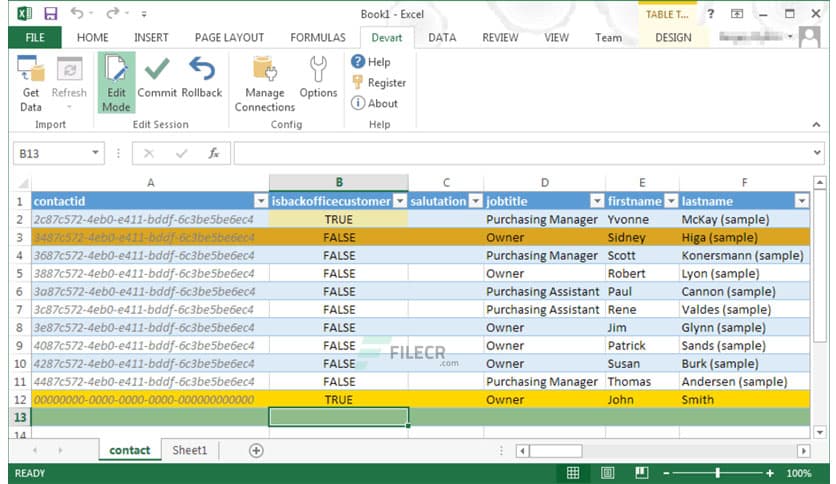Select the Sheet1 sheet tab
The image size is (836, 484).
tap(189, 450)
